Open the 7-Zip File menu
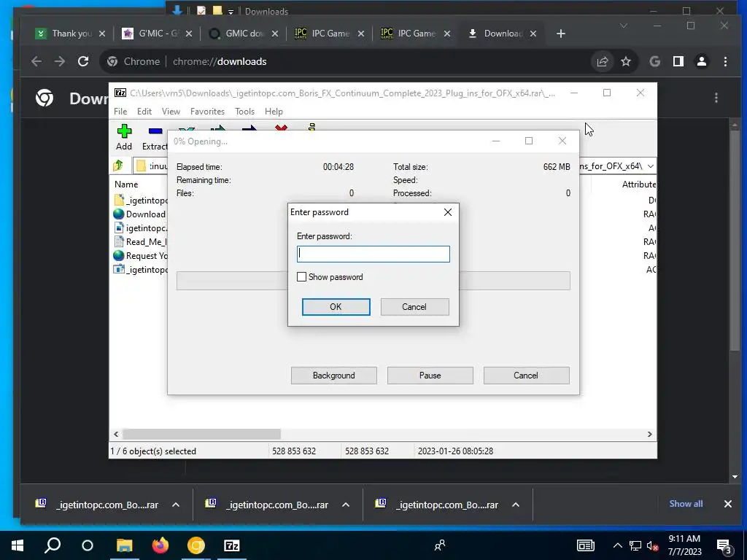 point(120,111)
